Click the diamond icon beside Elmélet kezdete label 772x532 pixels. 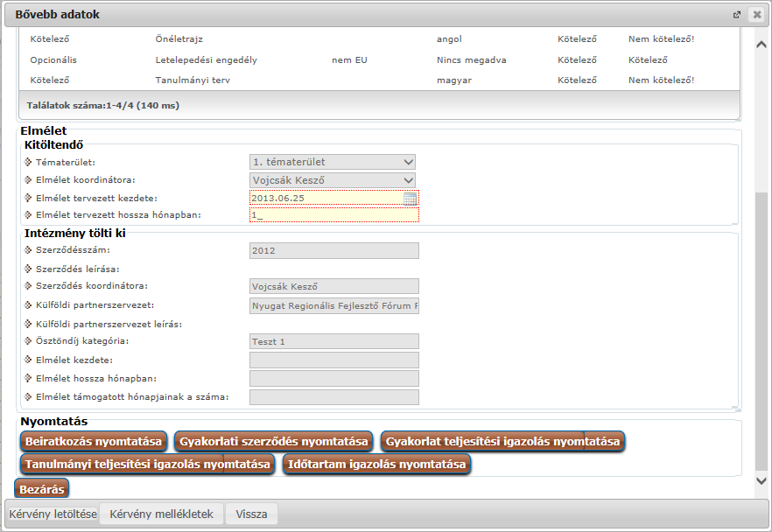(28, 360)
